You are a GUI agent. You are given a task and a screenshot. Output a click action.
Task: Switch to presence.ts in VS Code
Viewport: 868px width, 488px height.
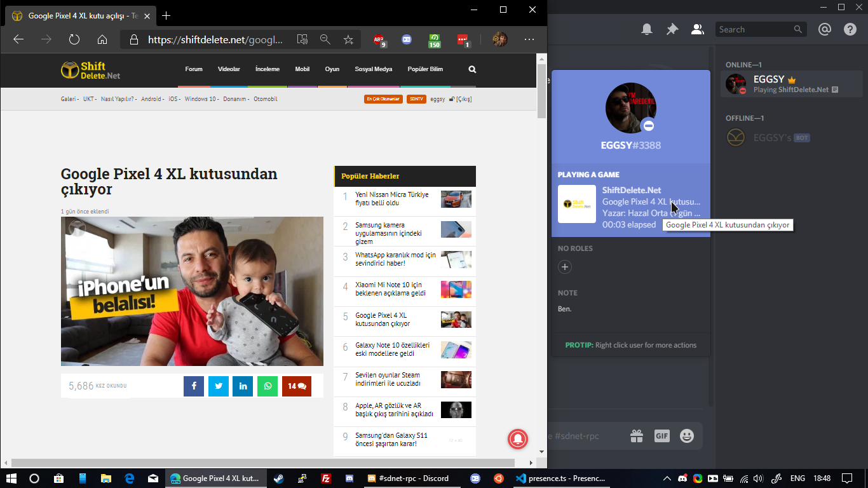pyautogui.click(x=562, y=478)
